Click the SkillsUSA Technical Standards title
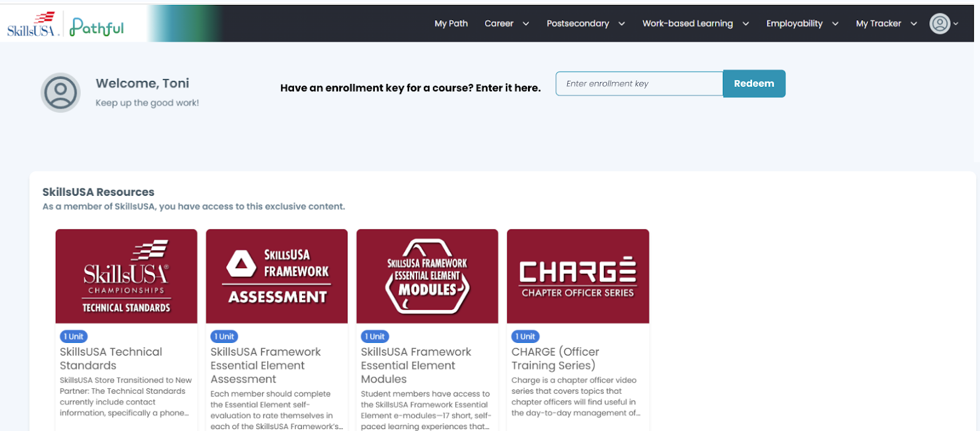Image resolution: width=980 pixels, height=431 pixels. pyautogui.click(x=111, y=359)
